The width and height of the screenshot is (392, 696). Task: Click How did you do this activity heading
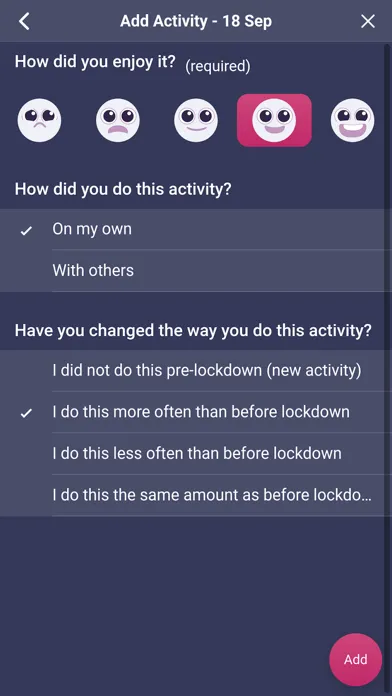click(x=123, y=190)
